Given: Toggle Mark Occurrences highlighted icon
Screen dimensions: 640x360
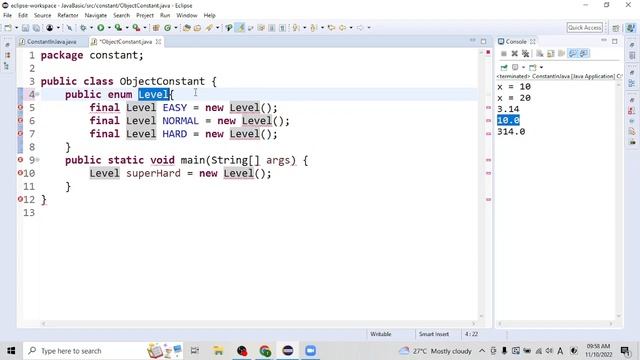Looking at the screenshot, I should 240,28.
